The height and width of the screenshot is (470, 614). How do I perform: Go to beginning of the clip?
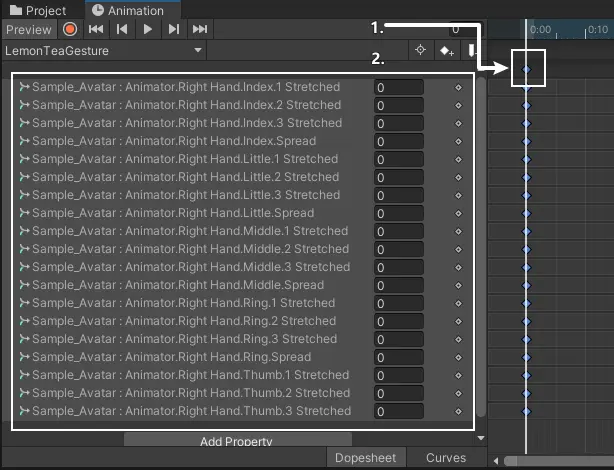coord(96,29)
